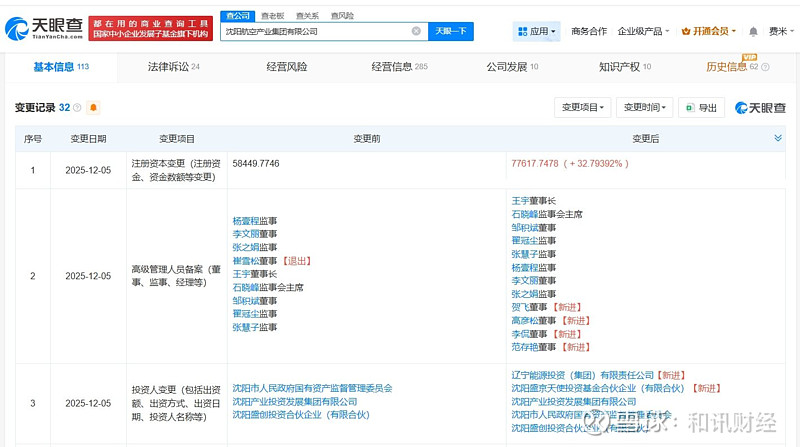The height and width of the screenshot is (447, 800).
Task: Open 李侃 newly added director link
Action: click(520, 334)
